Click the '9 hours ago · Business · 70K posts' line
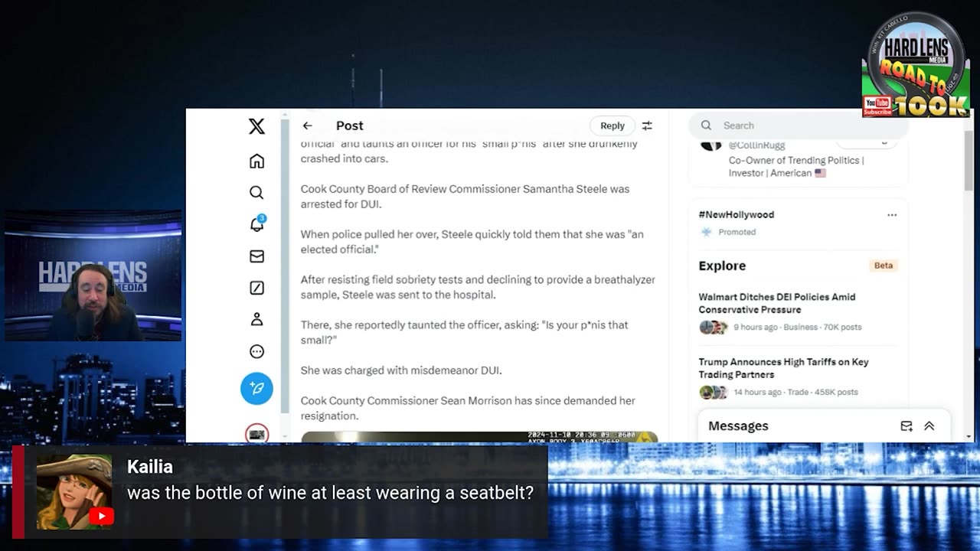Viewport: 980px width, 551px height. pos(797,327)
